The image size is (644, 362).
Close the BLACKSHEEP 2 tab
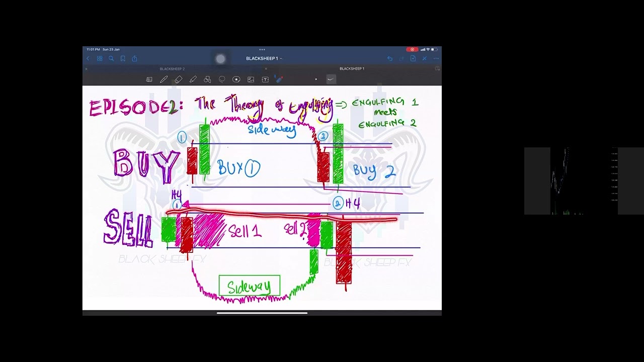[87, 69]
